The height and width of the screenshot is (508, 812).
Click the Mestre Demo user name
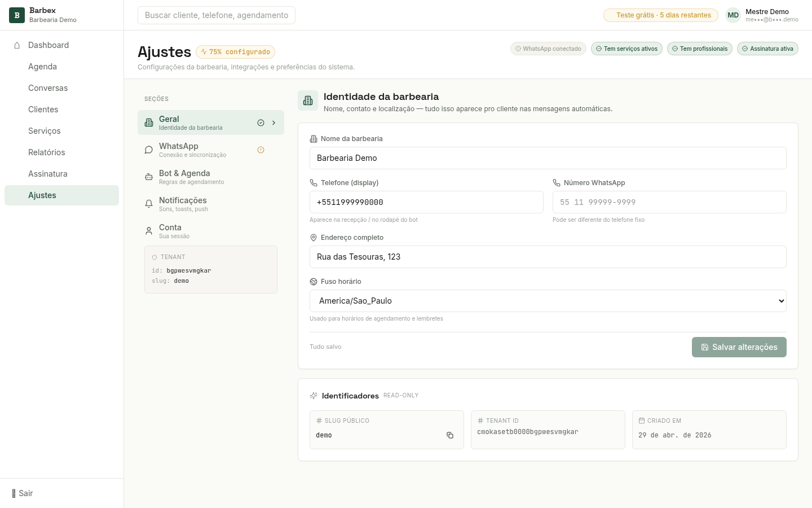pos(767,11)
